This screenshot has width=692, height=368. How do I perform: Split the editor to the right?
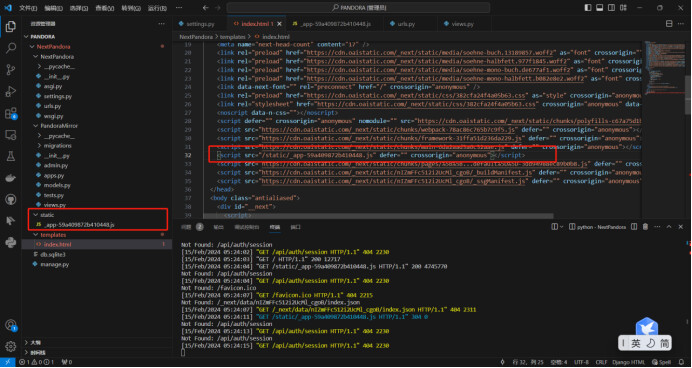tap(669, 24)
